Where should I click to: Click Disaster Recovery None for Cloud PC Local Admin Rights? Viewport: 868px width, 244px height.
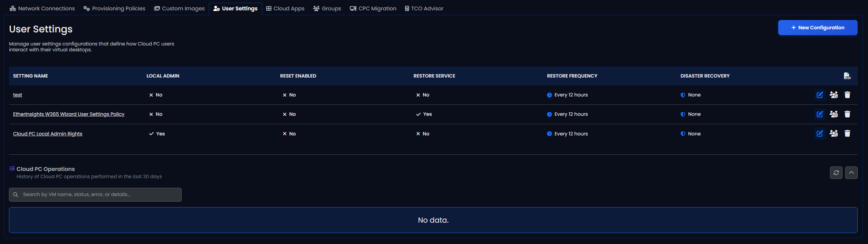tap(691, 134)
